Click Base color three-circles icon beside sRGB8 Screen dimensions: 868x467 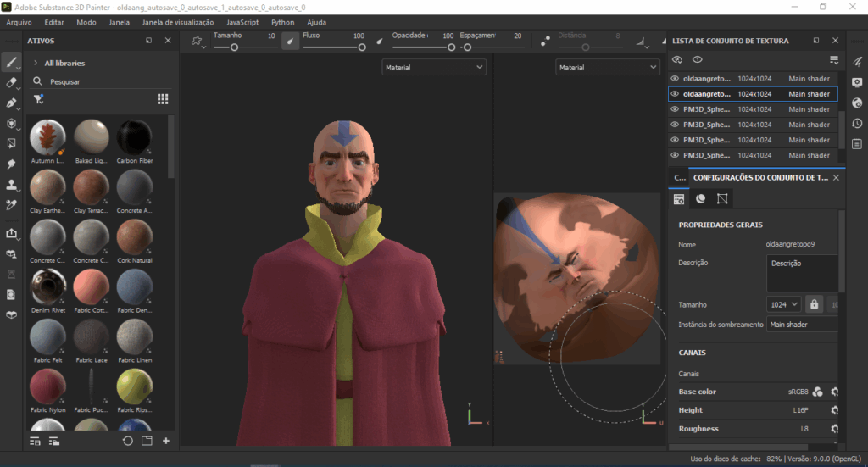point(818,392)
